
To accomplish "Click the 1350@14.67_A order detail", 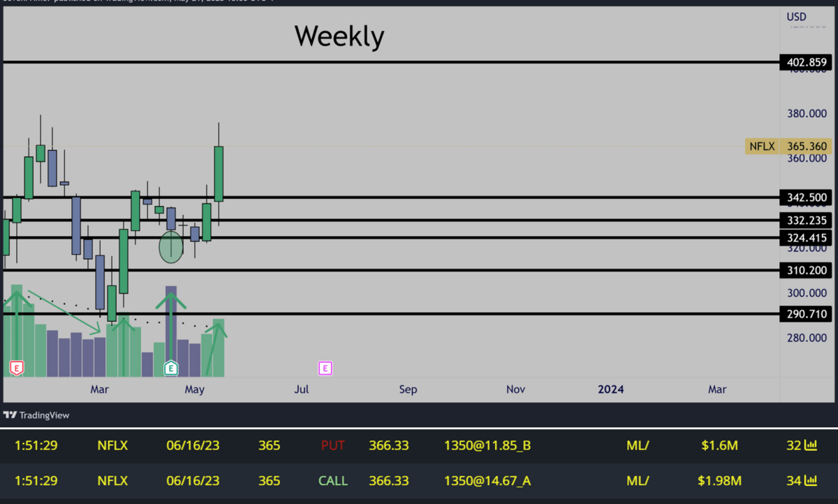I will 487,480.
